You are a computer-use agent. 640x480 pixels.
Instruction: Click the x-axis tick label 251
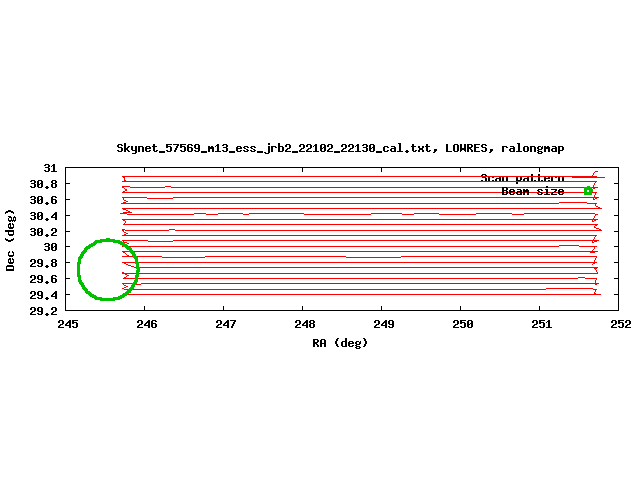[x=542, y=324]
